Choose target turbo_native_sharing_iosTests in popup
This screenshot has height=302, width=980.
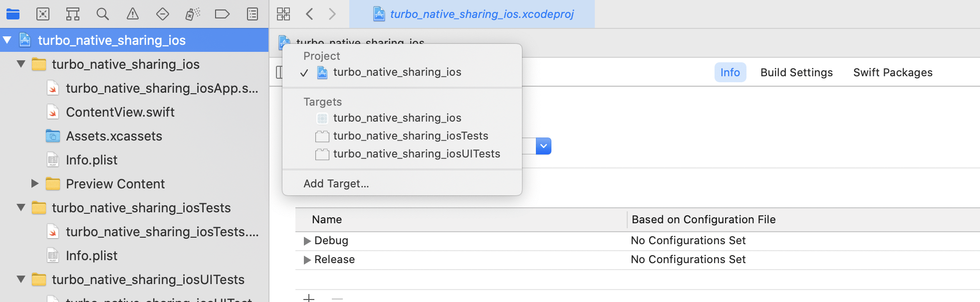point(402,136)
